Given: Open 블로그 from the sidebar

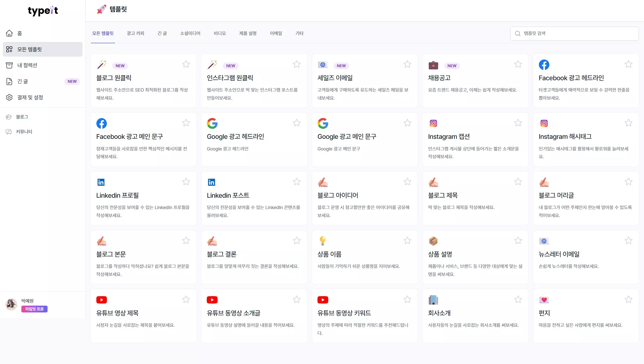Looking at the screenshot, I should 22,117.
